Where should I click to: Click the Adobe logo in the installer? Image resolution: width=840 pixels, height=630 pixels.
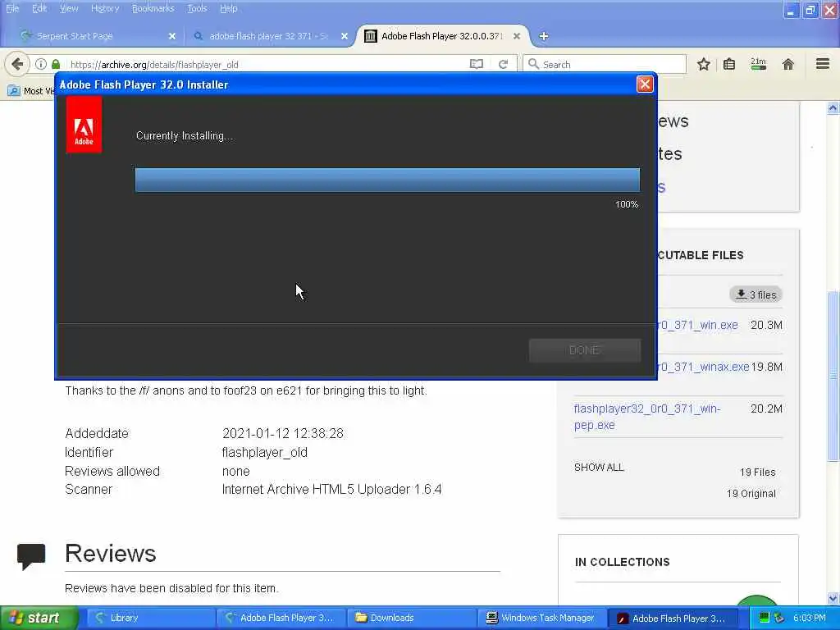(x=84, y=125)
